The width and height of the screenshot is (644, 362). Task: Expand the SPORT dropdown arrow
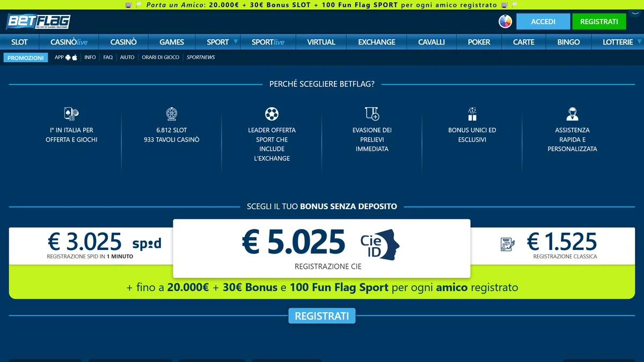(236, 41)
